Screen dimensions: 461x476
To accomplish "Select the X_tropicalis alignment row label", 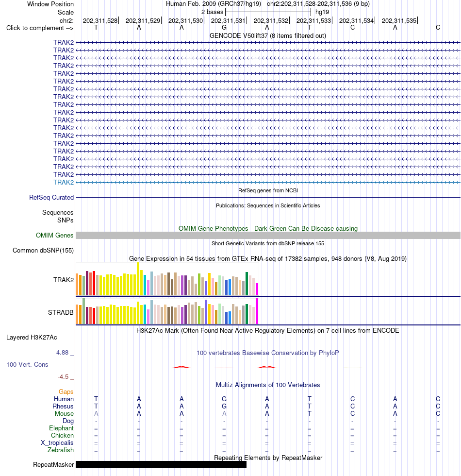I will pos(57,442).
